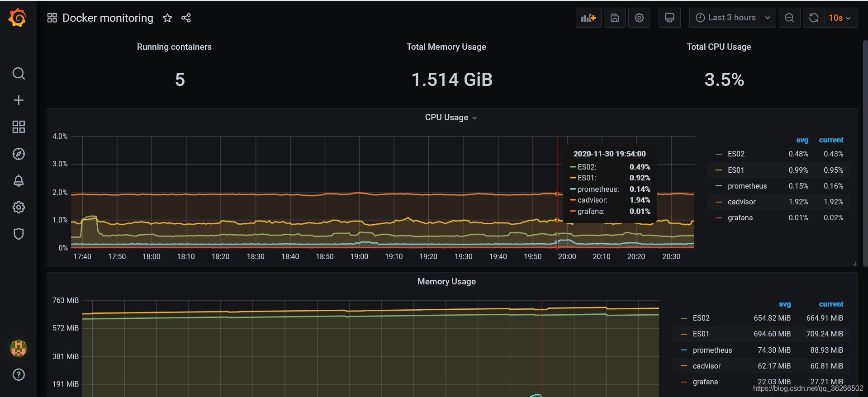Zoom out the time range
This screenshot has height=397, width=868.
(x=789, y=18)
